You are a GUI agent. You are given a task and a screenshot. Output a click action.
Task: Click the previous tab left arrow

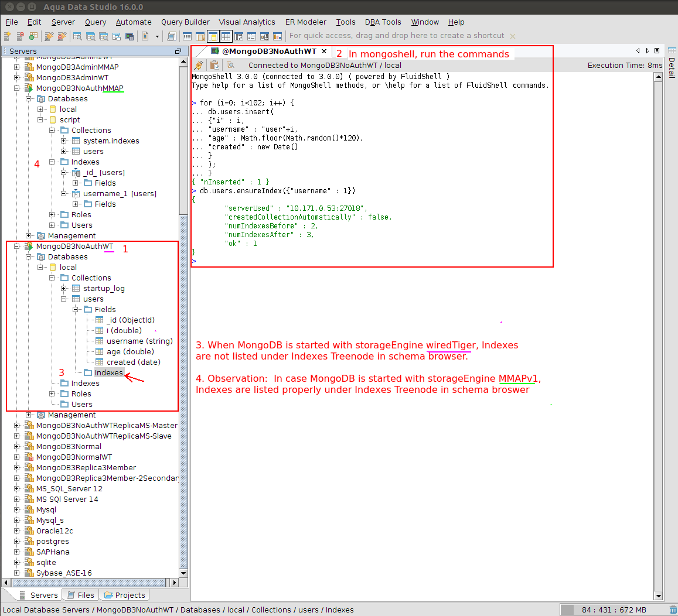click(638, 51)
